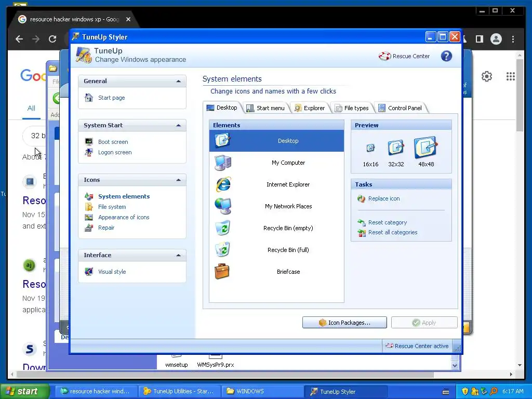
Task: Switch to the Explorer tab
Action: click(x=310, y=108)
